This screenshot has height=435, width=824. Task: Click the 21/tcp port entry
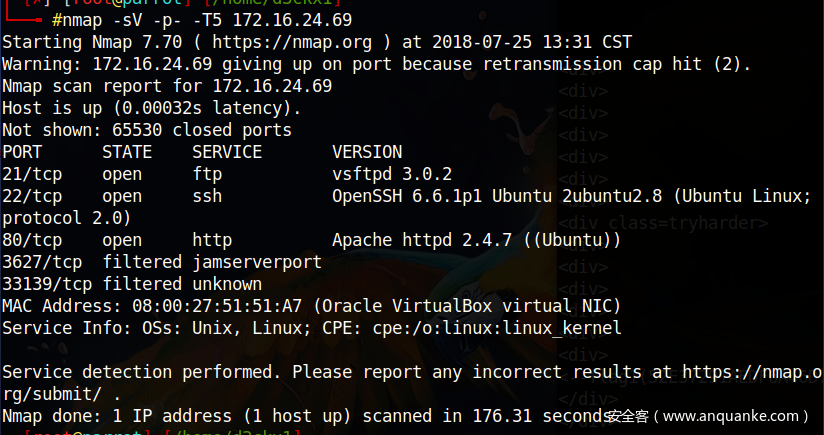coord(32,174)
